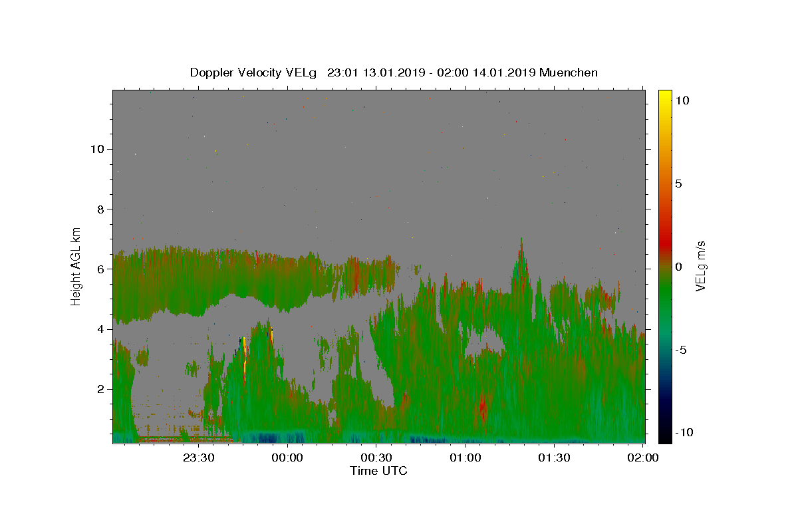Click the Height AGL km axis title

(76, 266)
